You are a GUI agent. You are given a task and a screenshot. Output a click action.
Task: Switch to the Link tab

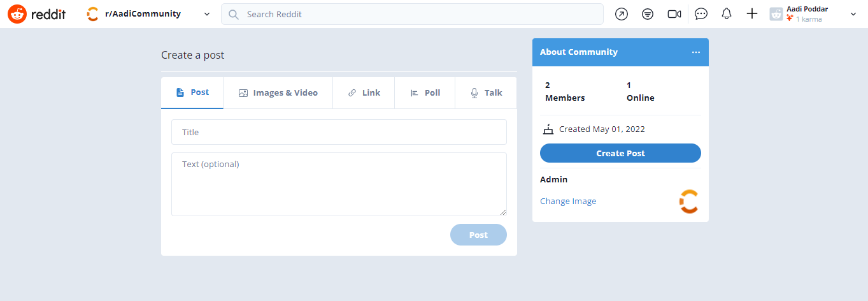[x=364, y=92]
